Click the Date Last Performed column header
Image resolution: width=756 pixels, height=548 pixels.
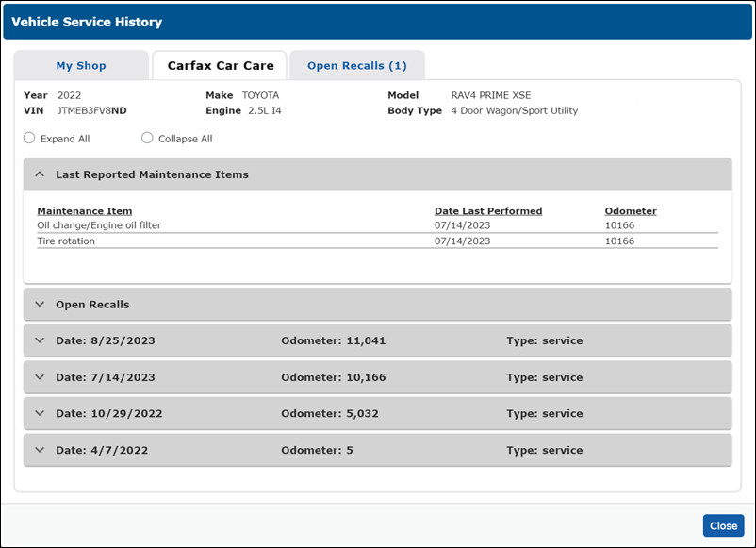pyautogui.click(x=488, y=211)
